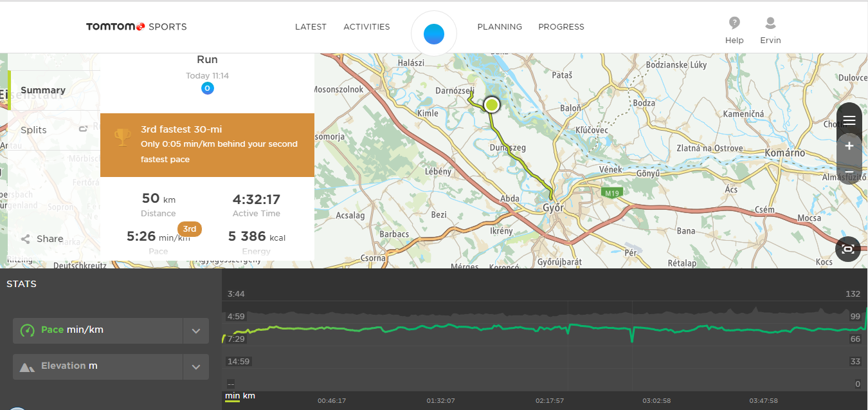The image size is (868, 410).
Task: Click the Kameničná label on the map
Action: point(743,114)
